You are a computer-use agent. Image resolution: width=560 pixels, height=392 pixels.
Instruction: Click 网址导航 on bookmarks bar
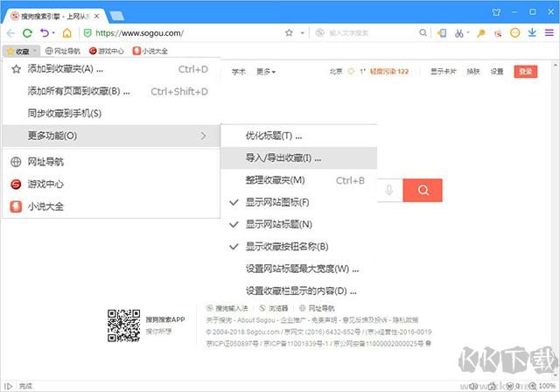[63, 52]
